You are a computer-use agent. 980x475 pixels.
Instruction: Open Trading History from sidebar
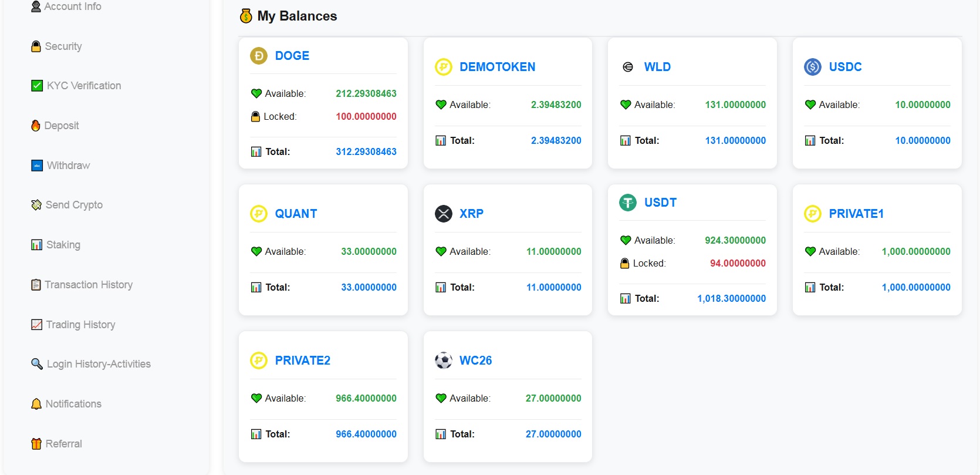click(x=80, y=325)
